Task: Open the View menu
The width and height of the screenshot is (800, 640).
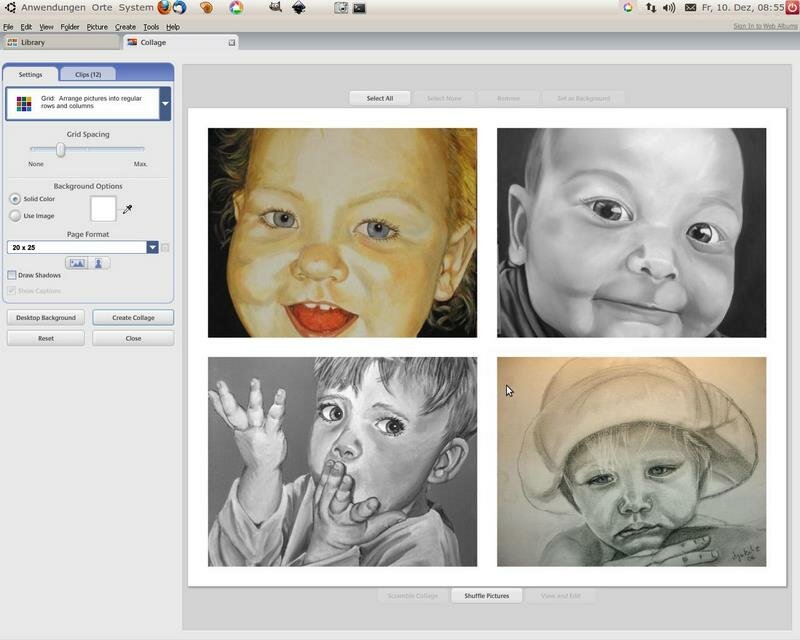Action: [46, 27]
